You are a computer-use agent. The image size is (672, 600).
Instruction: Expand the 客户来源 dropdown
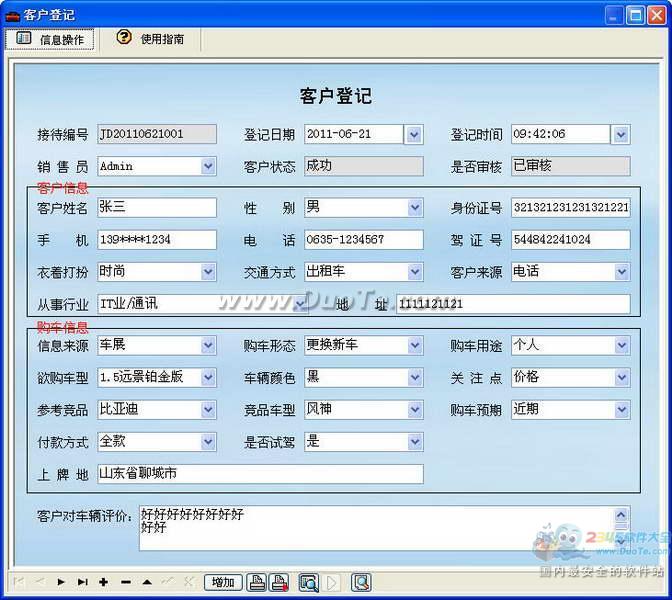pos(621,272)
